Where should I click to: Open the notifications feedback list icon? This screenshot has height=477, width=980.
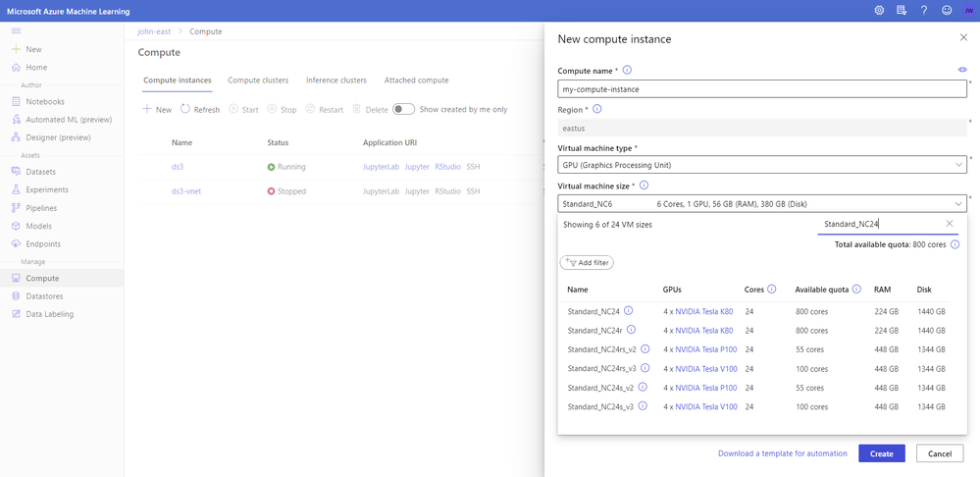click(902, 10)
